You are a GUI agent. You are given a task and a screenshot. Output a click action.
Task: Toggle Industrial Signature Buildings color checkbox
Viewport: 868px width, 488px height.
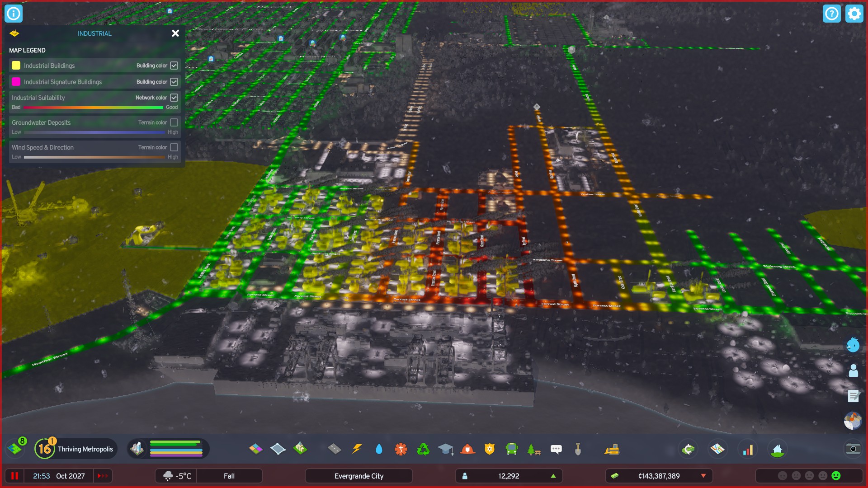coord(174,82)
